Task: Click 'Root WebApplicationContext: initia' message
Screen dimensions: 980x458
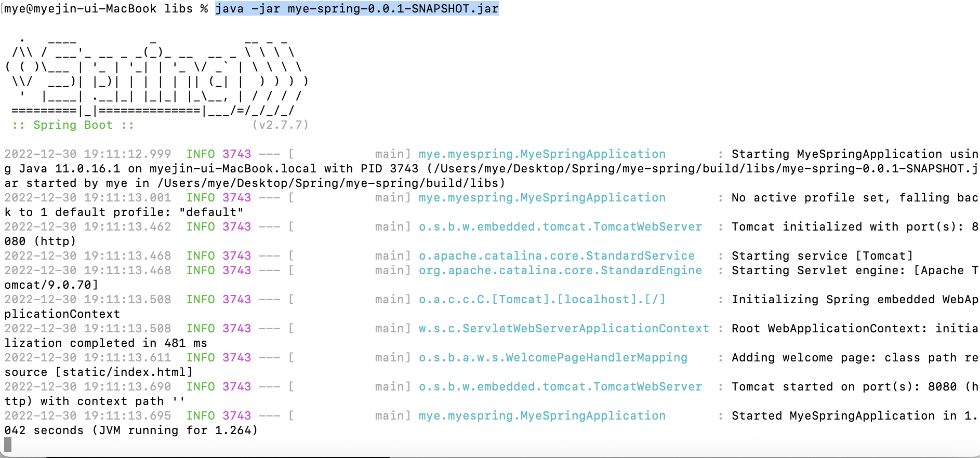Action: tap(855, 329)
